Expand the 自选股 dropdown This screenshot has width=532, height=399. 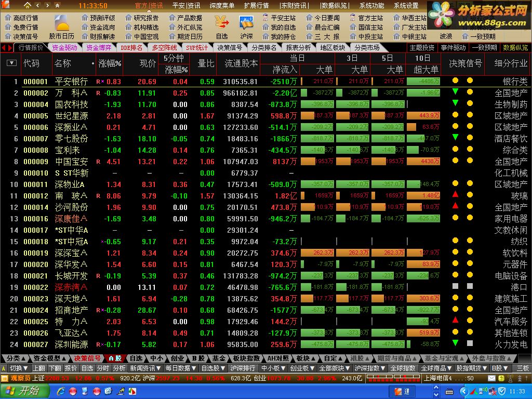coord(214,368)
